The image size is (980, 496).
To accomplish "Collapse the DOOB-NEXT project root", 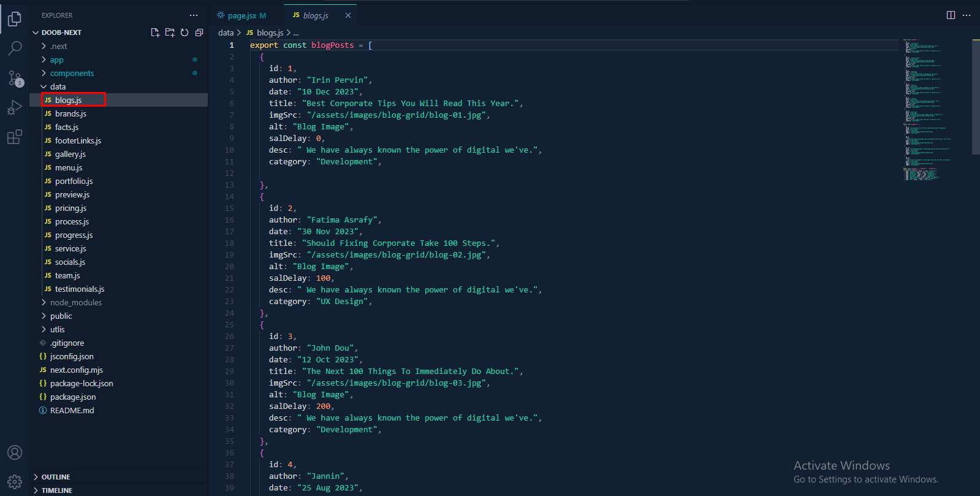I will [61, 32].
